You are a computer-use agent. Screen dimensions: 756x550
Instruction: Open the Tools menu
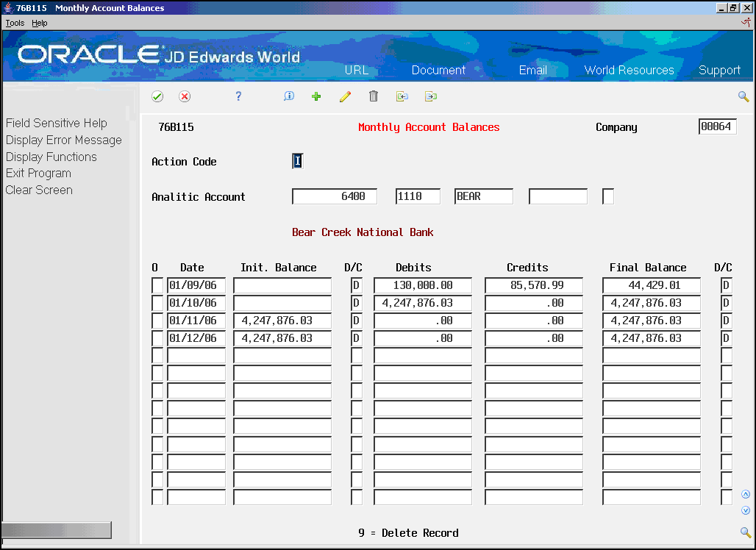15,23
